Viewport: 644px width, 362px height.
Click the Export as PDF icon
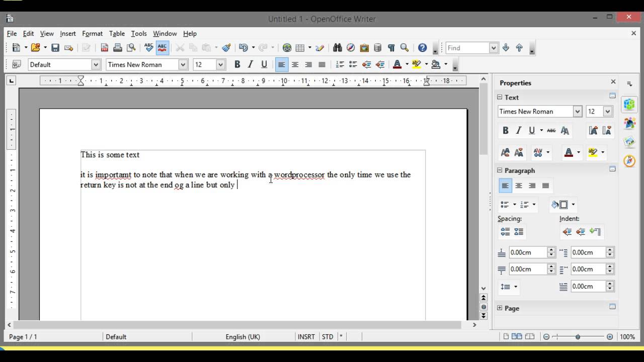104,48
